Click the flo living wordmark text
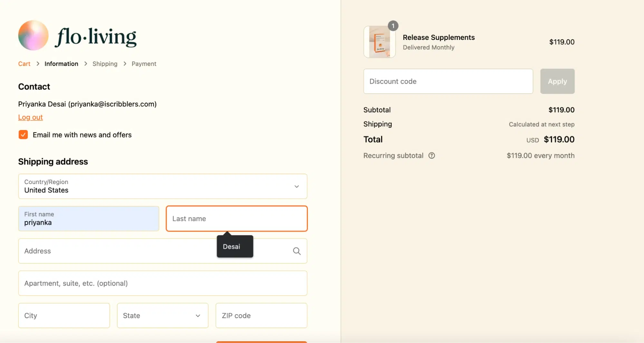Screen dimensions: 644x343 pyautogui.click(x=96, y=37)
